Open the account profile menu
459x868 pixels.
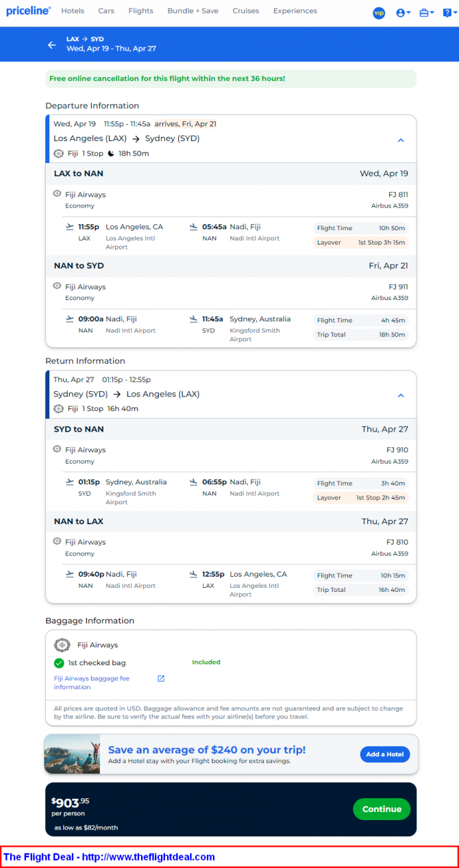[x=404, y=13]
